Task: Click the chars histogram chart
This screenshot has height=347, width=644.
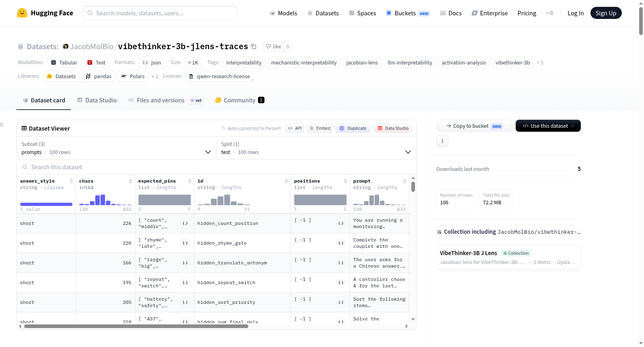Action: coord(105,200)
